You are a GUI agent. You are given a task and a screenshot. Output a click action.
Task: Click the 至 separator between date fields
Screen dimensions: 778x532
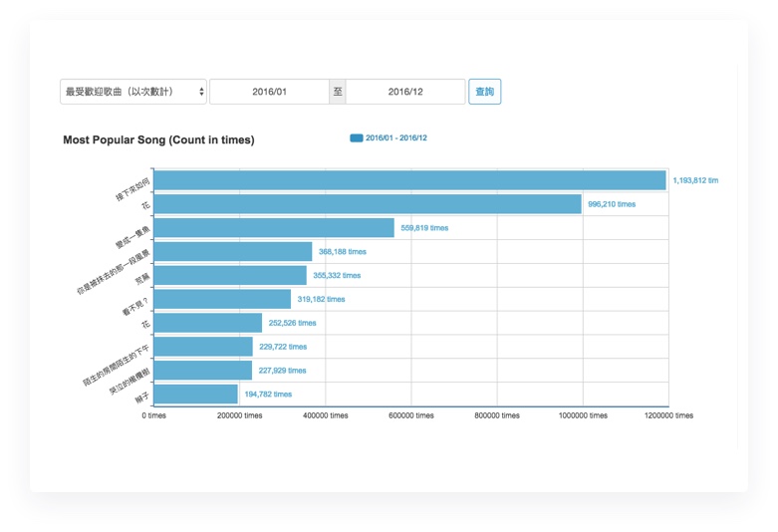(x=338, y=92)
